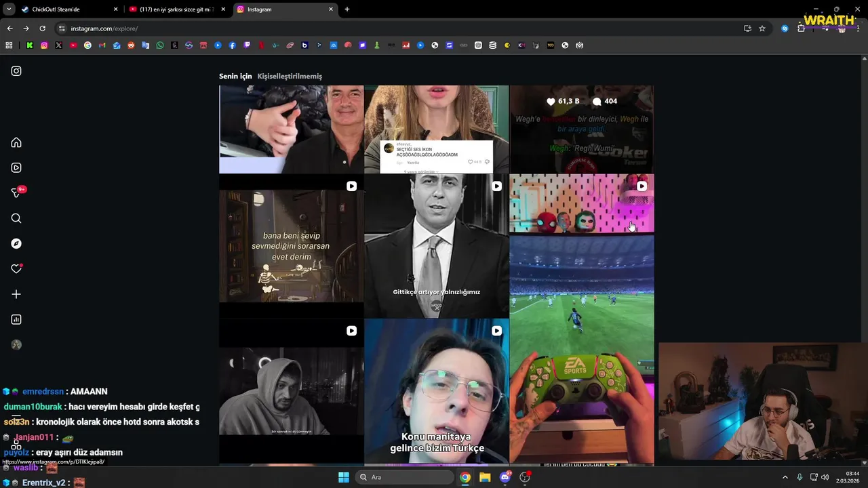Open the Twitch bookmark
Image resolution: width=868 pixels, height=488 pixels.
[247, 45]
